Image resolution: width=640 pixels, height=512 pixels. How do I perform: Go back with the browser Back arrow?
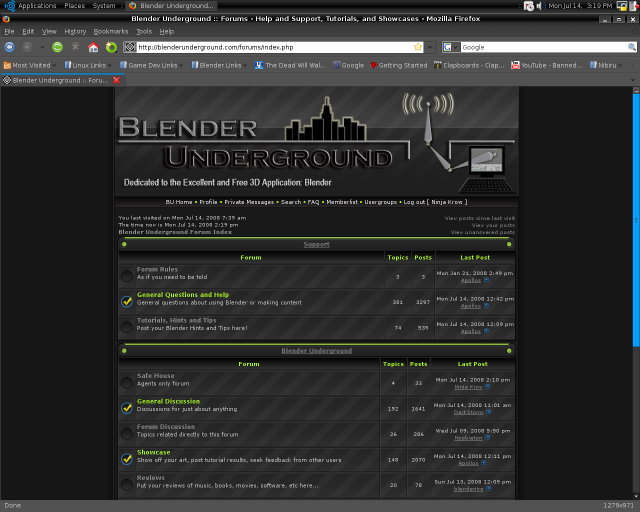click(x=9, y=47)
